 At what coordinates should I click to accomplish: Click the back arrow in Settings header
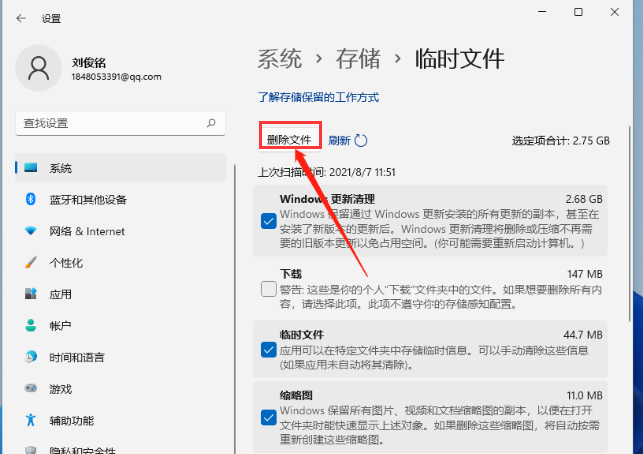[20, 18]
